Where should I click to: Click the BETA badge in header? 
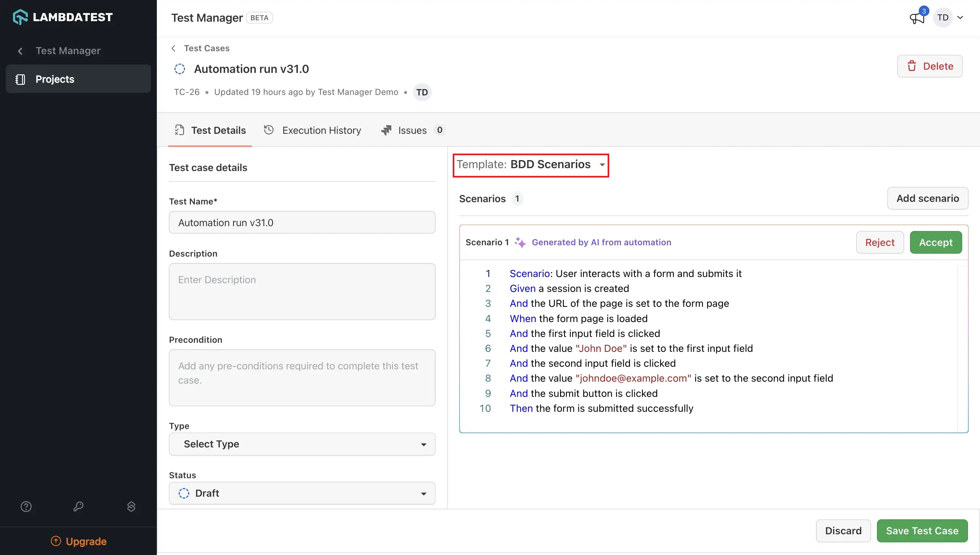click(x=259, y=18)
